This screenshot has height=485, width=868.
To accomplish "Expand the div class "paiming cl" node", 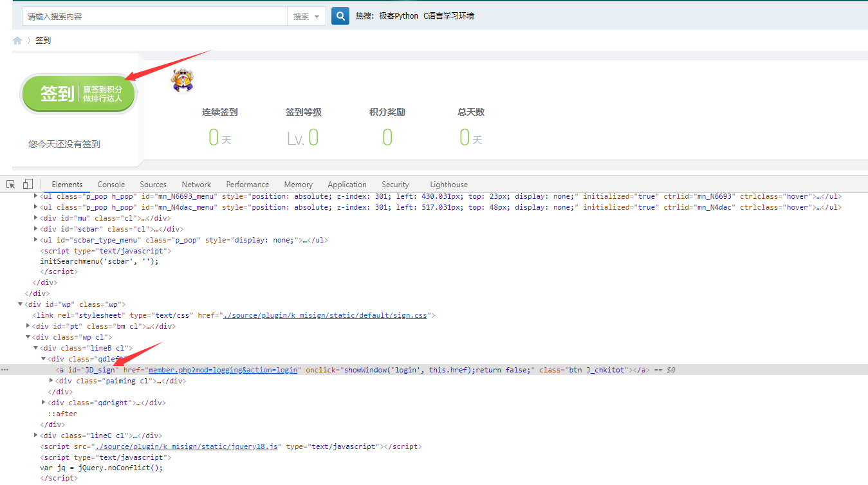I will [51, 381].
